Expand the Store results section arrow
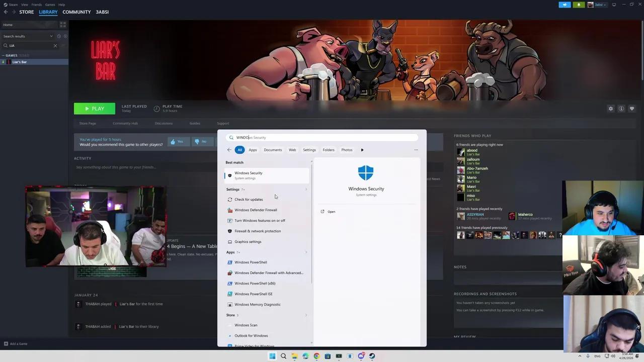Viewport: 644px width, 362px height. coord(306,315)
